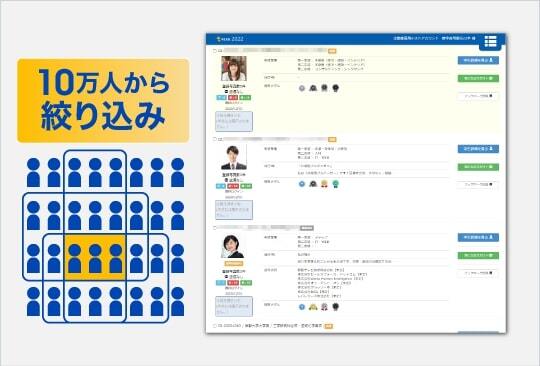Open the white dropdown button for the third candidate
This screenshot has height=366, width=540.
point(478,273)
